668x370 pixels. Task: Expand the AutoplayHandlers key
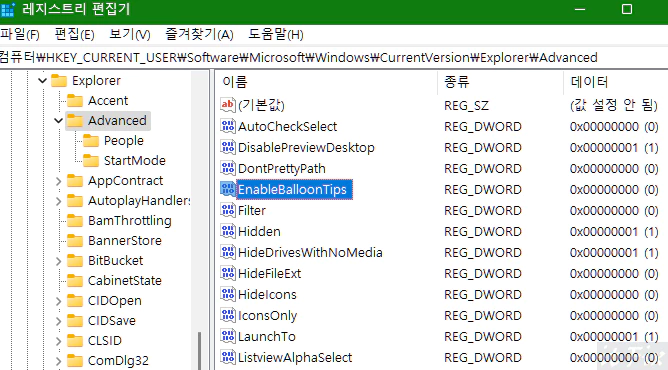[x=58, y=201]
